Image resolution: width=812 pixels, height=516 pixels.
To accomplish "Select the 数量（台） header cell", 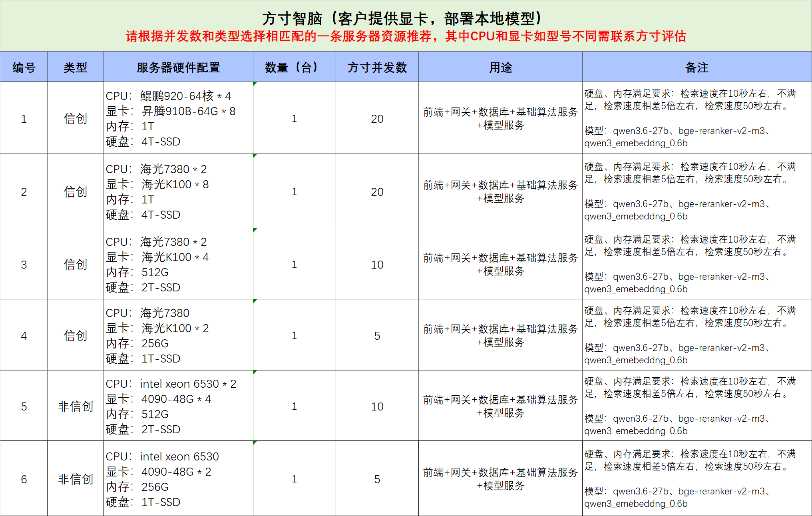I will pos(295,67).
